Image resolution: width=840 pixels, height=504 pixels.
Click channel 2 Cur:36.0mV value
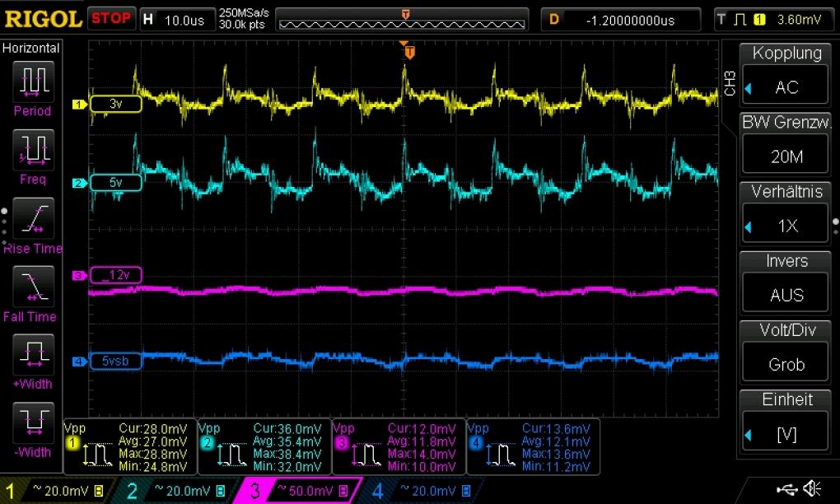287,429
